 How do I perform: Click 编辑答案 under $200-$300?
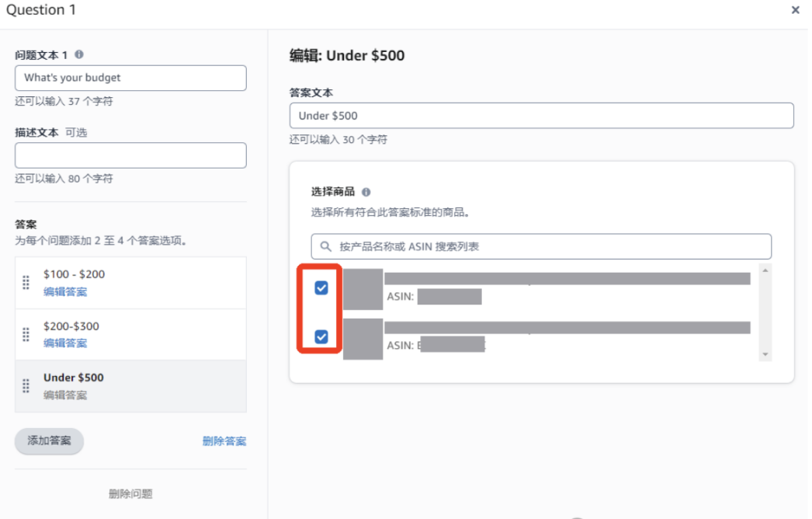click(65, 343)
